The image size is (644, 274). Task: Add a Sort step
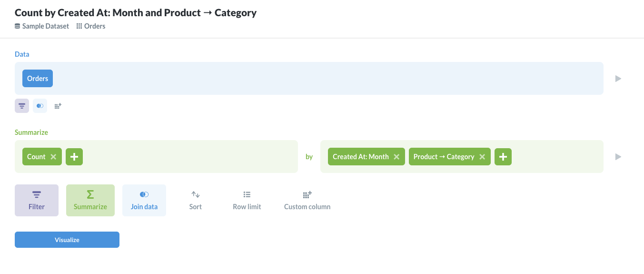[x=196, y=200]
